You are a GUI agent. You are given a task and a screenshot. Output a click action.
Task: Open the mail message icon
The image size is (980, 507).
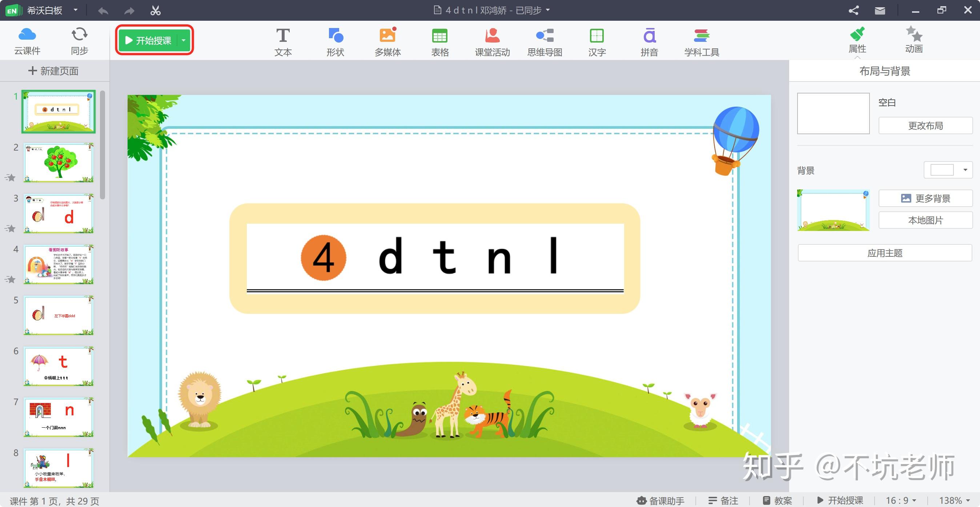click(x=880, y=11)
